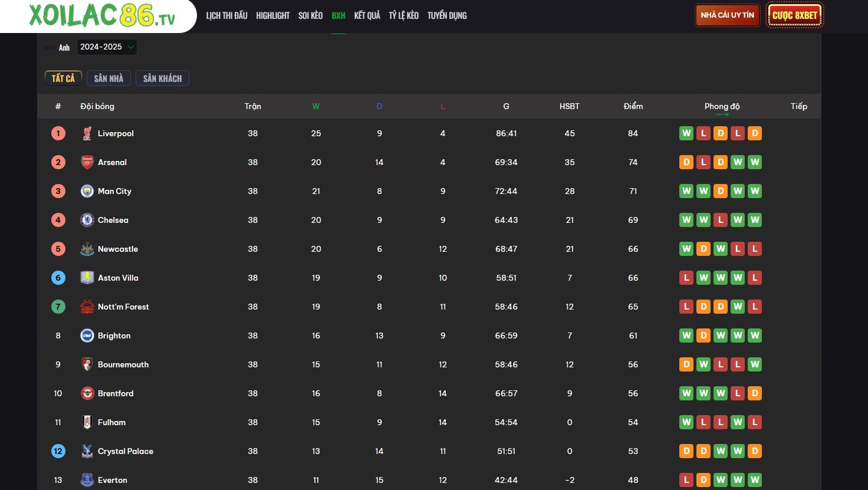The image size is (868, 490).
Task: Click Fulham's last form result L
Action: 755,422
